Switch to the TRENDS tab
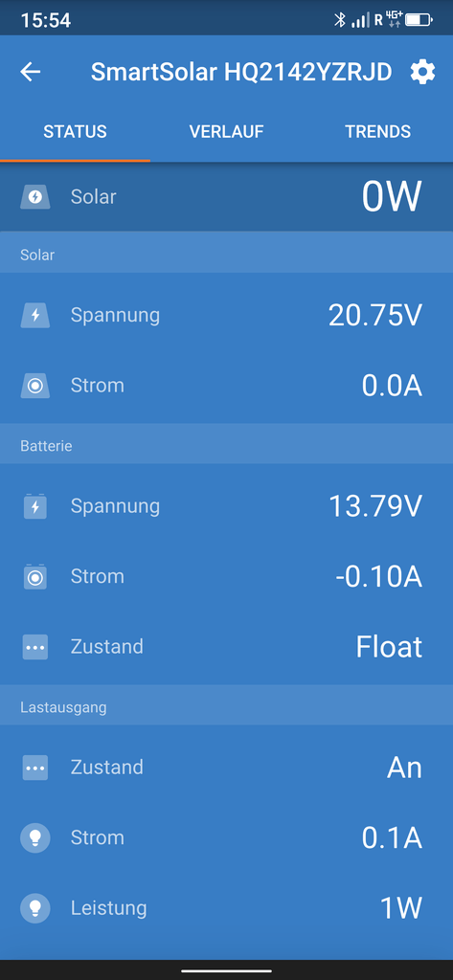The image size is (453, 980). pyautogui.click(x=378, y=132)
